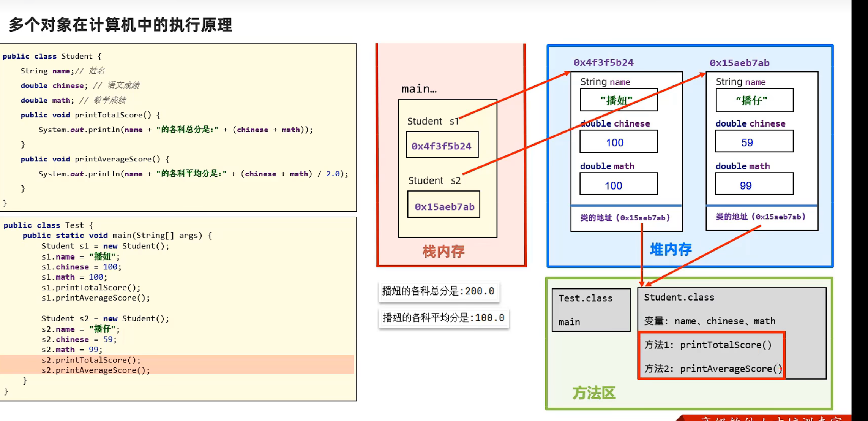868x421 pixels.
Task: Click the 方法区 label
Action: click(x=593, y=393)
